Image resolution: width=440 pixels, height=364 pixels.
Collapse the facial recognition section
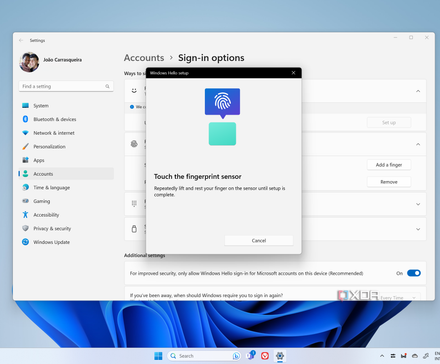pyautogui.click(x=418, y=91)
